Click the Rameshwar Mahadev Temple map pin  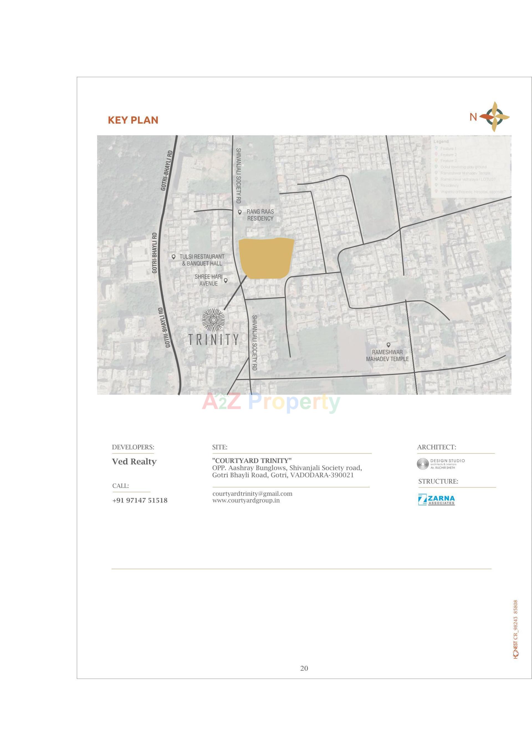tap(389, 345)
